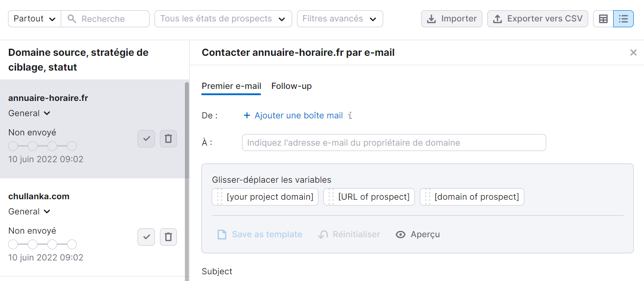Select the list view icon

[624, 19]
